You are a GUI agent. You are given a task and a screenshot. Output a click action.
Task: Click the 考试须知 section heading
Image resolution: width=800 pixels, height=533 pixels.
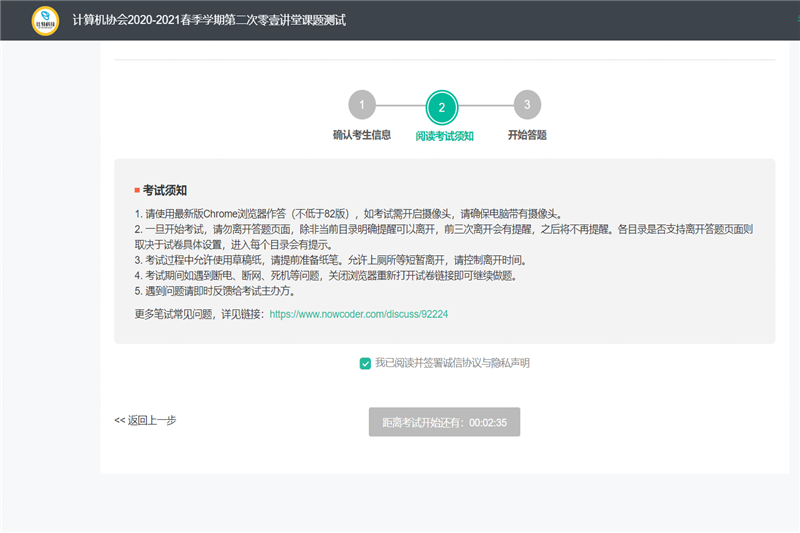pos(165,190)
